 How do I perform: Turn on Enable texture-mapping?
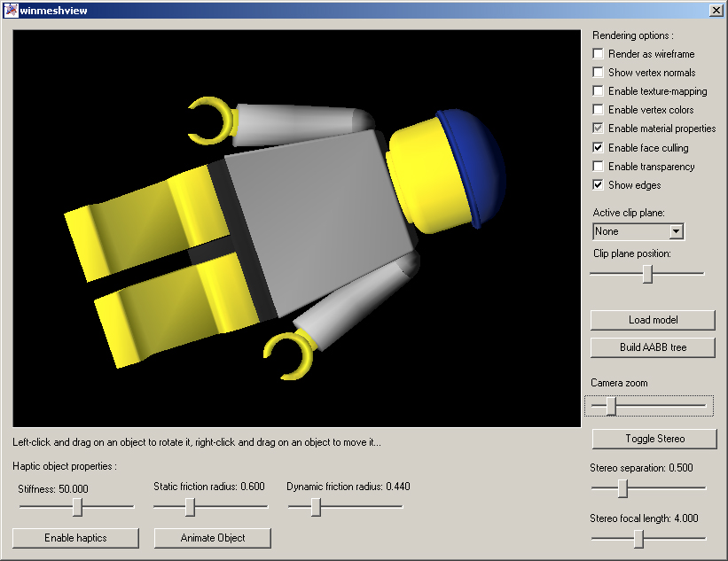pyautogui.click(x=599, y=91)
